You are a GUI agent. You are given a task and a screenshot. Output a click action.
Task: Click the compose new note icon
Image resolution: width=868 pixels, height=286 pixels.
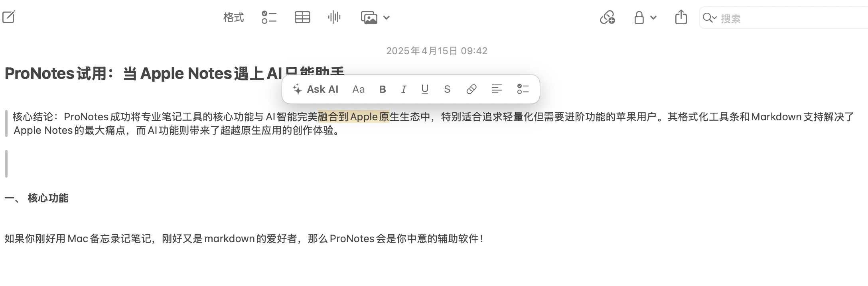[x=9, y=17]
